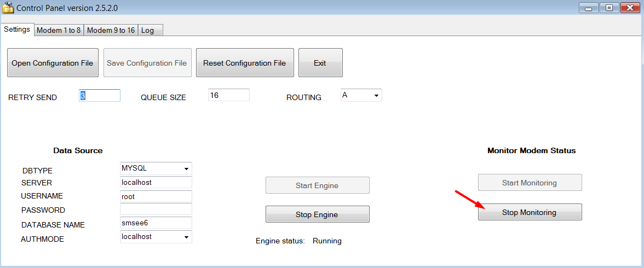
Task: Click the Exit button
Action: click(x=320, y=63)
